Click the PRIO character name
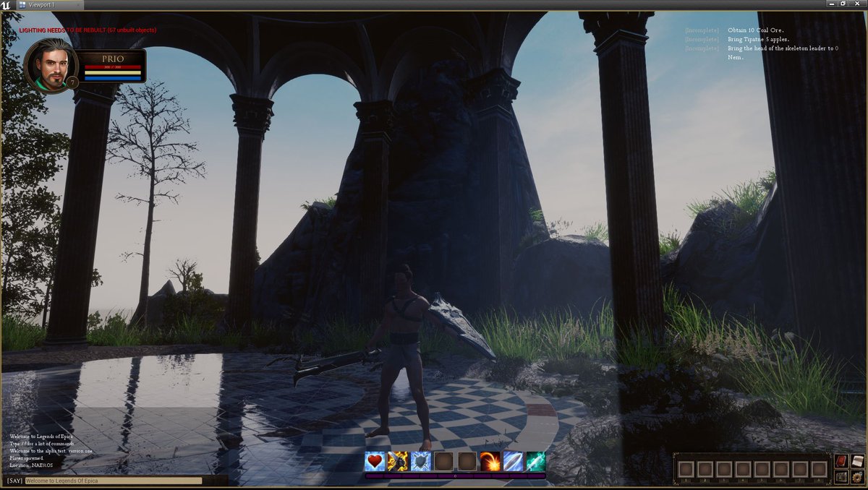 click(113, 59)
